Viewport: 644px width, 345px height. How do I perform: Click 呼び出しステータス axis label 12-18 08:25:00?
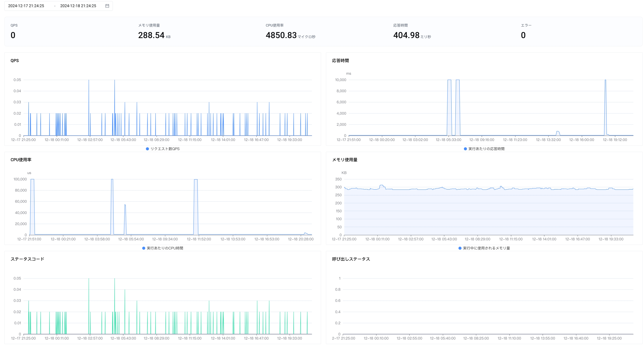pos(476,338)
